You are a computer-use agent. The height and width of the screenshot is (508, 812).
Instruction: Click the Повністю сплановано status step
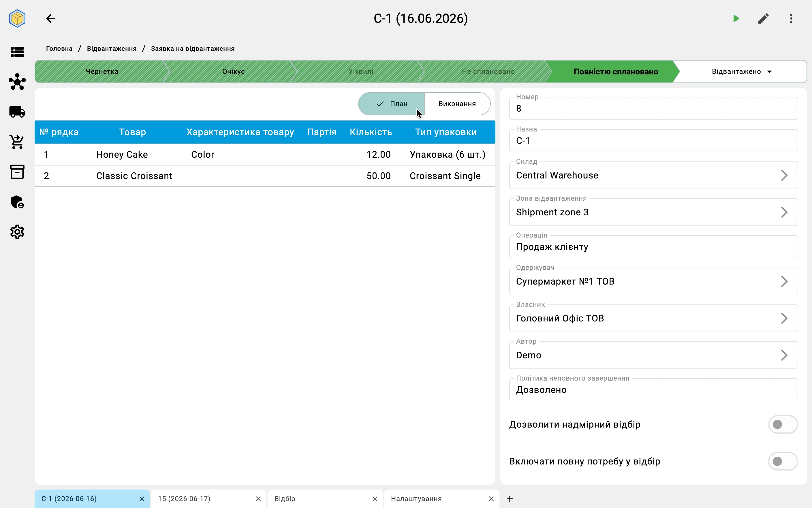coord(615,72)
